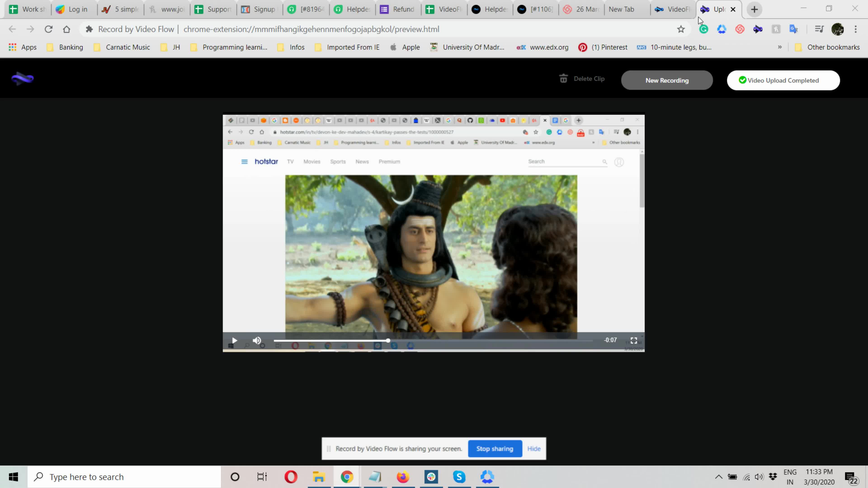Open the Video Flow extension in toolbar
868x488 pixels.
pyautogui.click(x=758, y=29)
